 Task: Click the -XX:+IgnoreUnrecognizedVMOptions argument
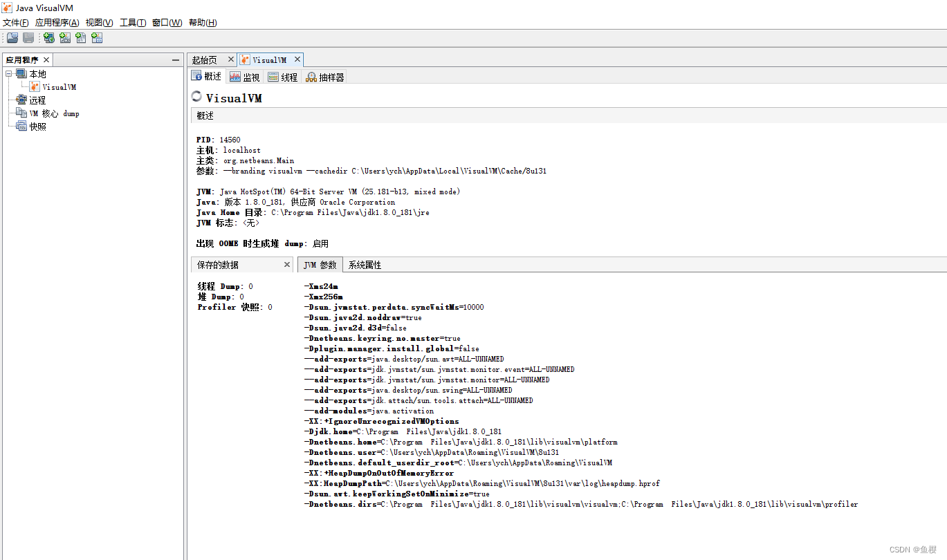pyautogui.click(x=381, y=421)
